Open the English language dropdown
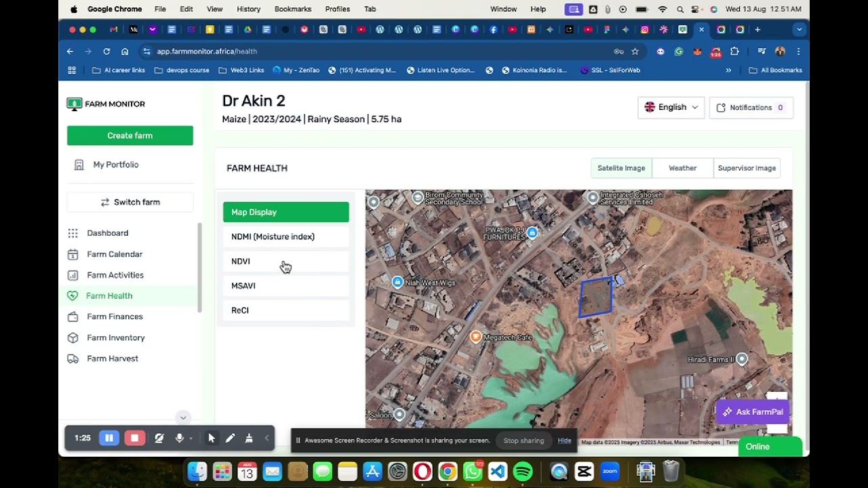Screen dimensions: 868x488 pyautogui.click(x=671, y=107)
